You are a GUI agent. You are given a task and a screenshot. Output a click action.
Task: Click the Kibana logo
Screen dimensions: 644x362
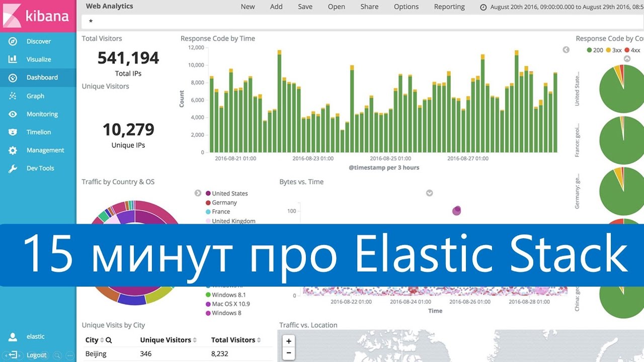pos(38,16)
